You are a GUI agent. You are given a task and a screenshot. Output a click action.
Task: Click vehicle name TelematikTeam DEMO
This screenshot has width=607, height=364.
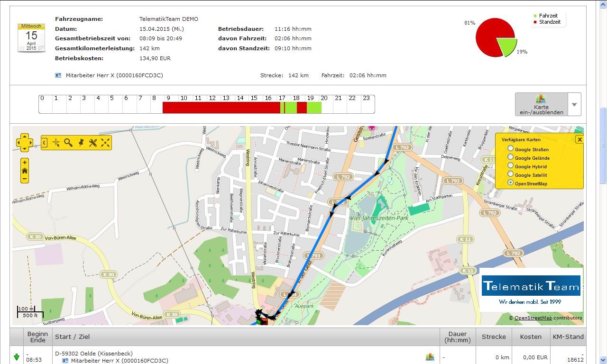tap(169, 19)
